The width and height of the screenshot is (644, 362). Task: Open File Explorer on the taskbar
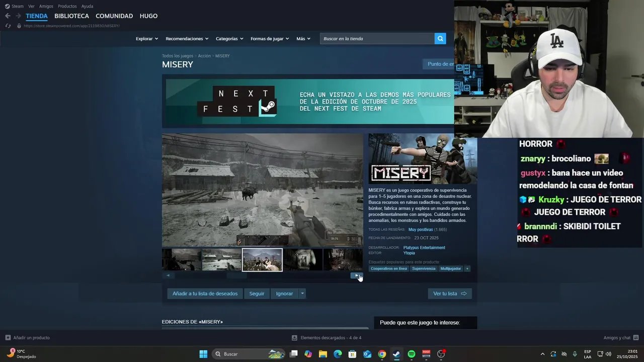coord(323,354)
